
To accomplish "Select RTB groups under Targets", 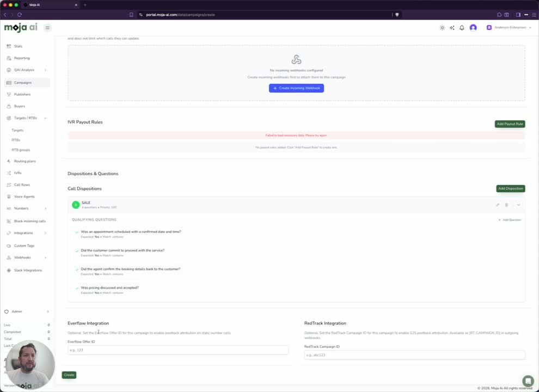I will pyautogui.click(x=21, y=150).
